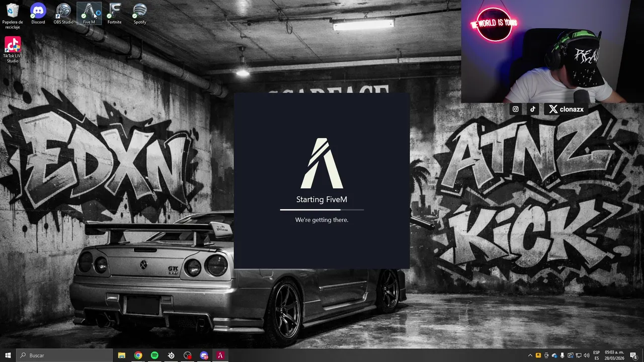
Task: Open the network status tray icon
Action: (579, 355)
